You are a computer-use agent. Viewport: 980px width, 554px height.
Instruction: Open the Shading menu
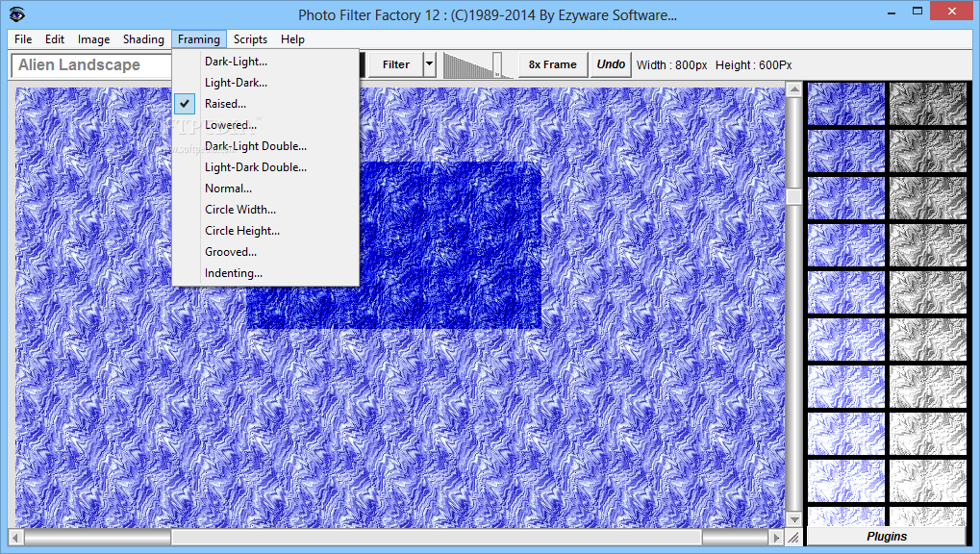(x=143, y=38)
